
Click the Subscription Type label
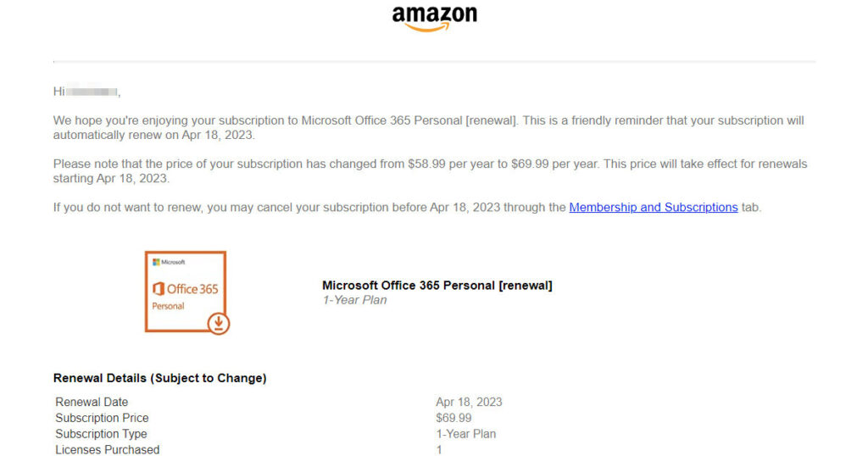click(101, 435)
